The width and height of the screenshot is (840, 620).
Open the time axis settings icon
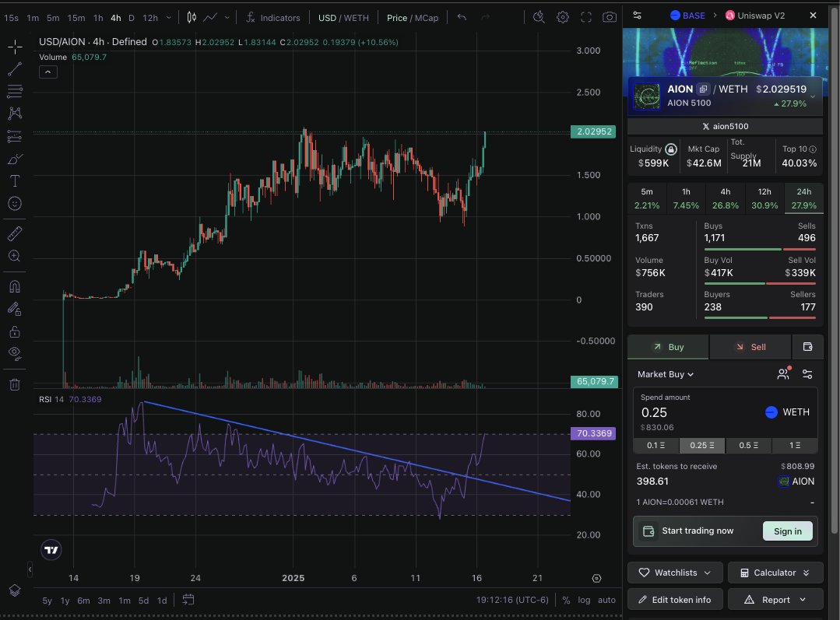[597, 578]
